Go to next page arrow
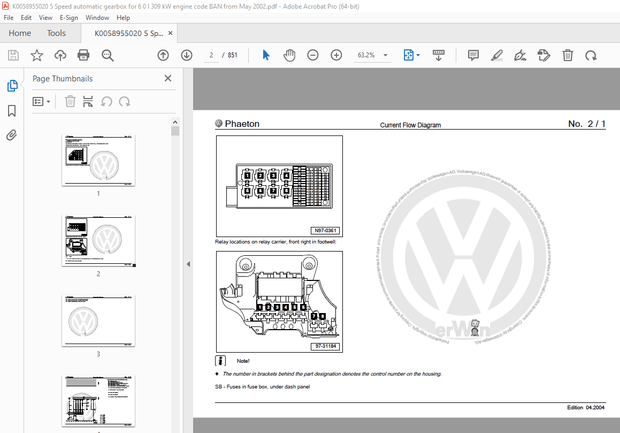 187,55
